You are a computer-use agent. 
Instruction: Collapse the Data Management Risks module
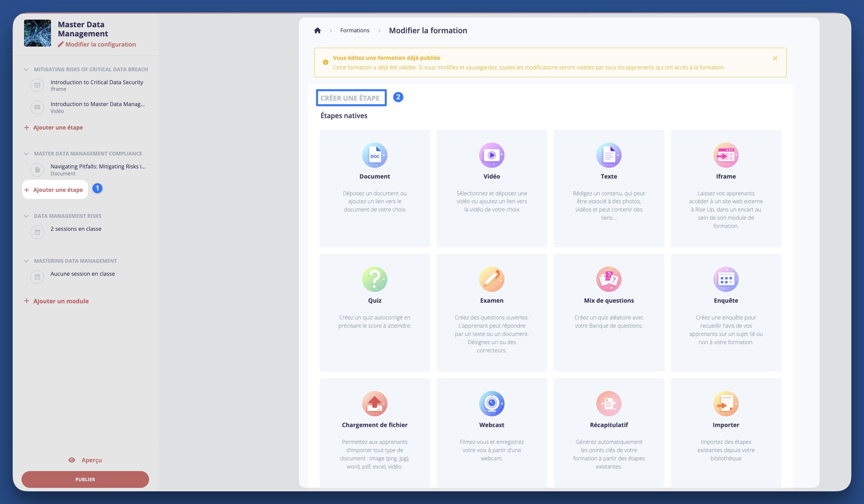tap(26, 216)
